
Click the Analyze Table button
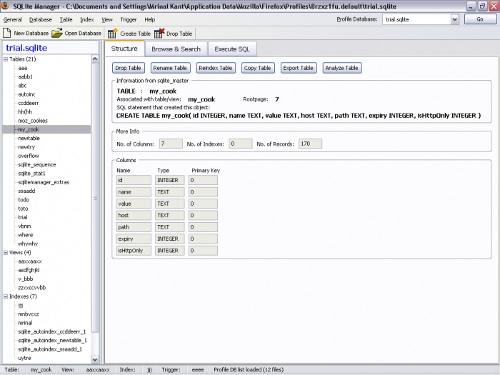tap(342, 68)
